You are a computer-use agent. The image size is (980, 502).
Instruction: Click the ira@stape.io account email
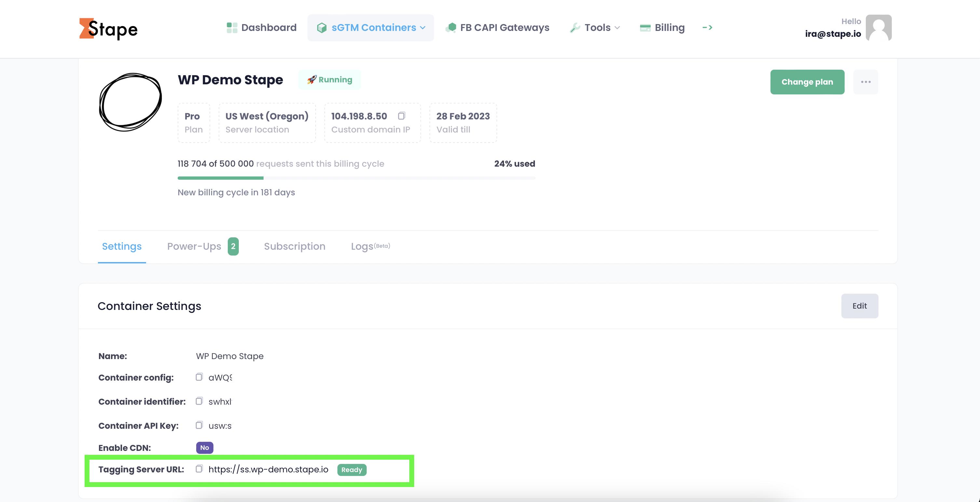coord(833,34)
